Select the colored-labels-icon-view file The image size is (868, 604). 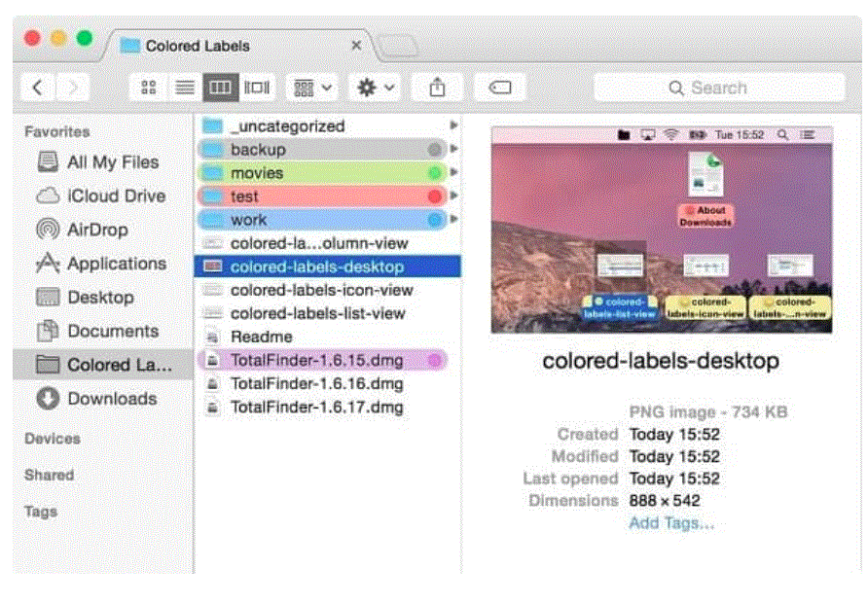(x=328, y=290)
